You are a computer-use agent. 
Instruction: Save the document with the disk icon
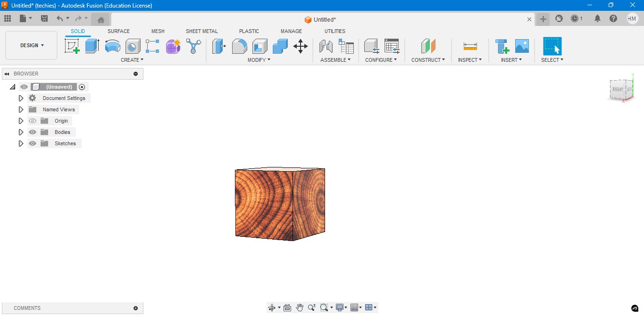44,18
